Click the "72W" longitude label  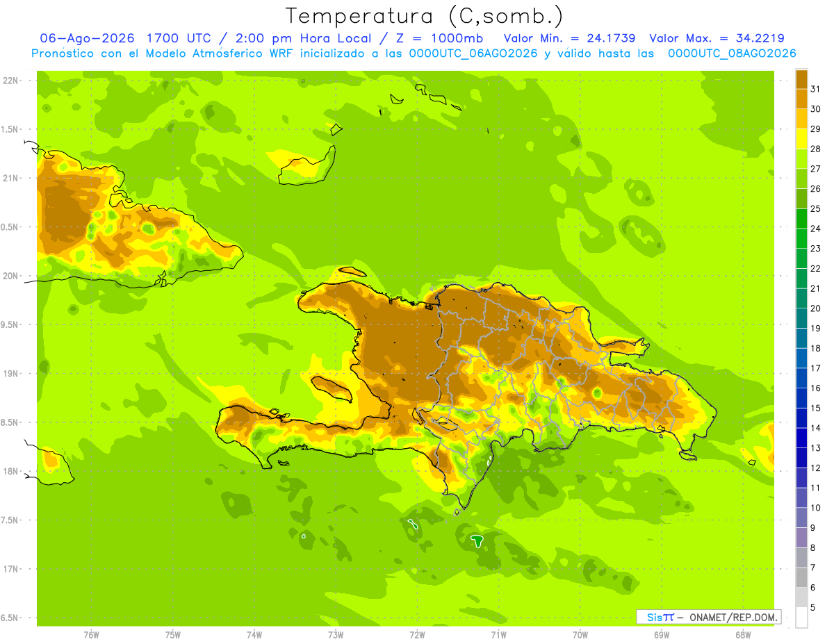417,634
